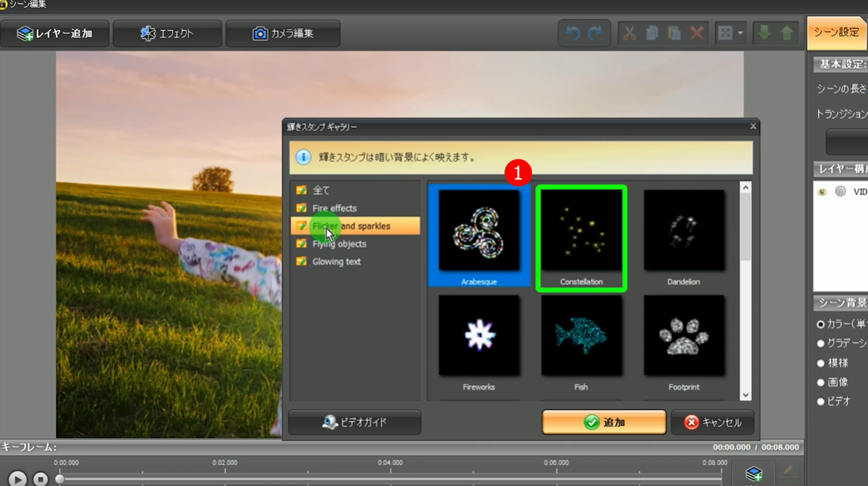
Task: Click the キャンセル button
Action: (x=712, y=423)
